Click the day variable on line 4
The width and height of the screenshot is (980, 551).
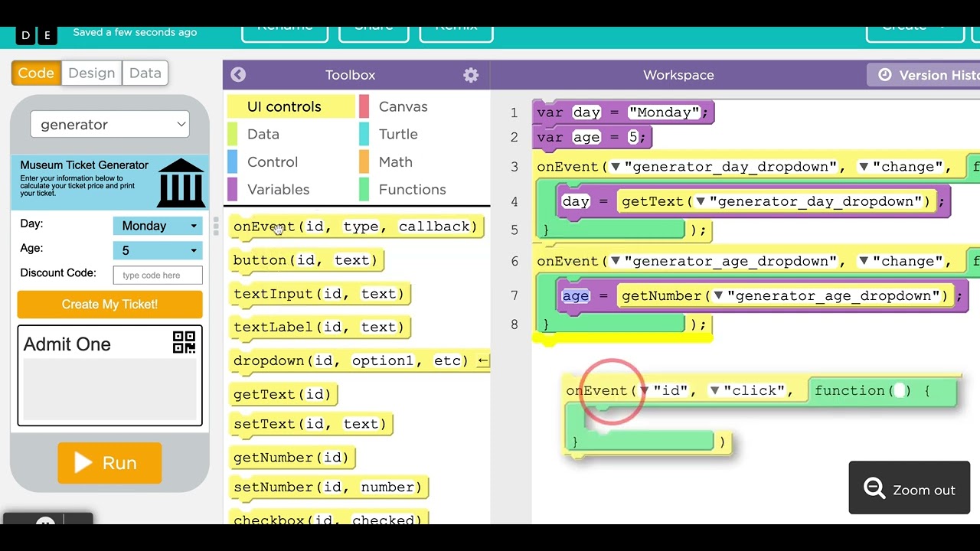tap(576, 201)
